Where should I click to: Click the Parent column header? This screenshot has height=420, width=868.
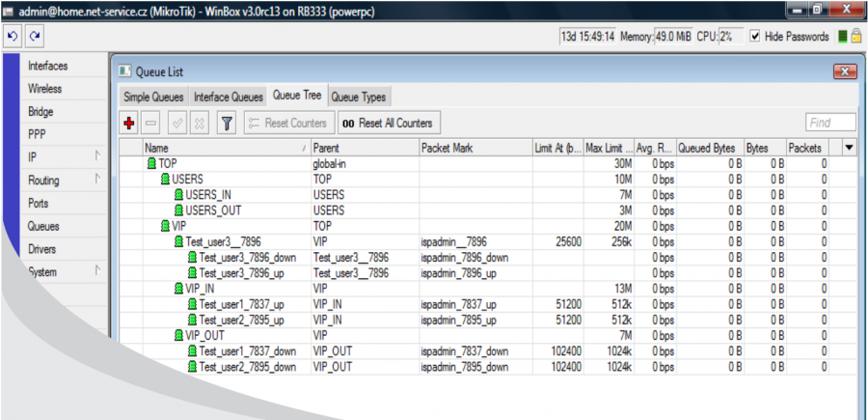click(x=365, y=148)
